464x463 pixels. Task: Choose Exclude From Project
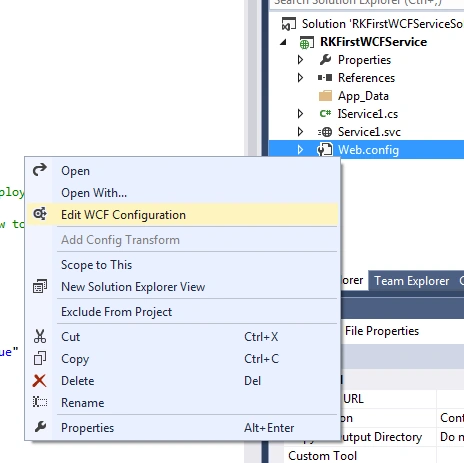click(116, 312)
